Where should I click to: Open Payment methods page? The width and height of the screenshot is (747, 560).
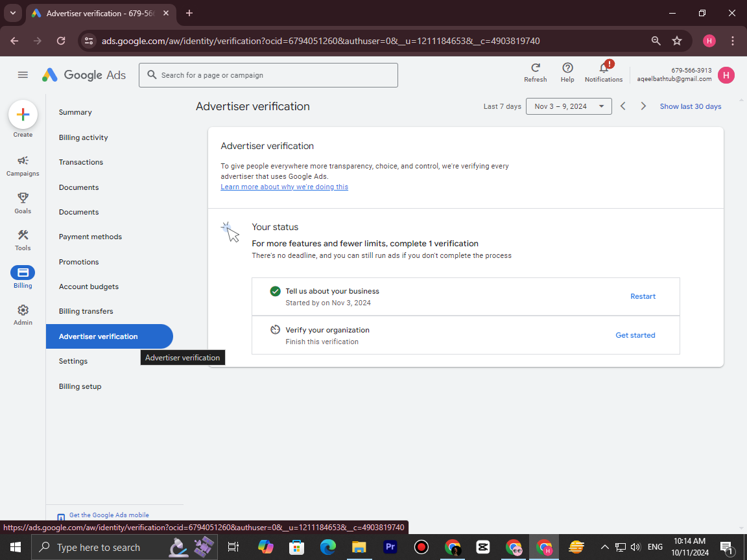(91, 237)
